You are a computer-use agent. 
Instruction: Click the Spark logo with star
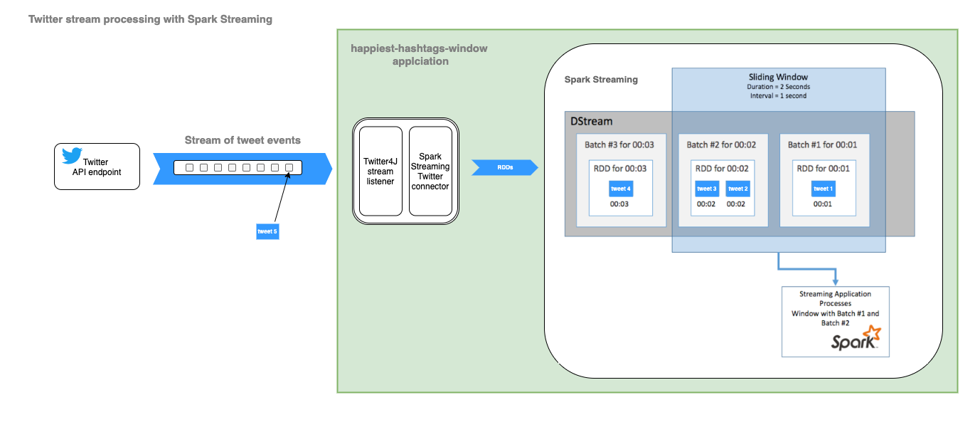pyautogui.click(x=856, y=339)
